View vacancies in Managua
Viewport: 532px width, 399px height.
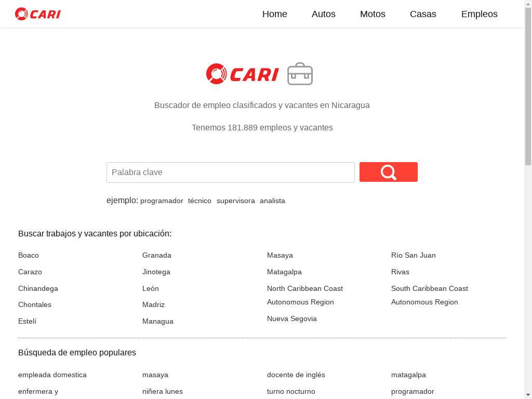pyautogui.click(x=158, y=321)
